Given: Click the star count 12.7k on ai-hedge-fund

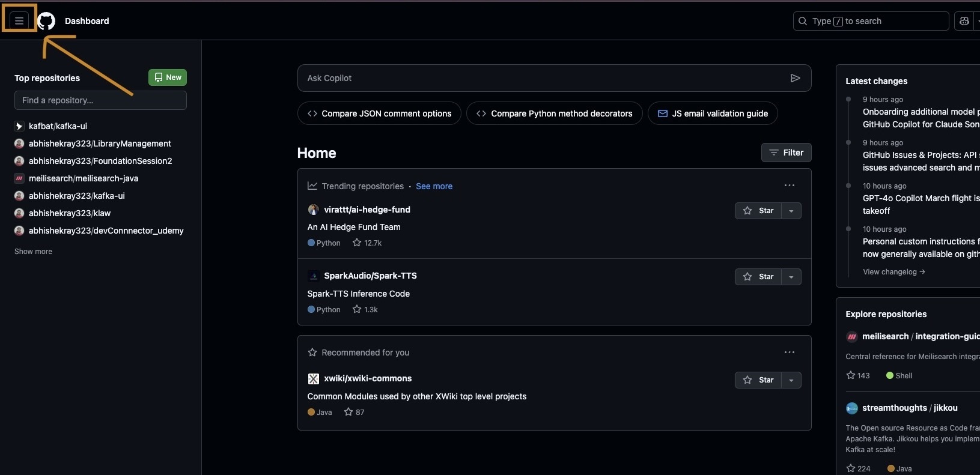Looking at the screenshot, I should coord(367,243).
